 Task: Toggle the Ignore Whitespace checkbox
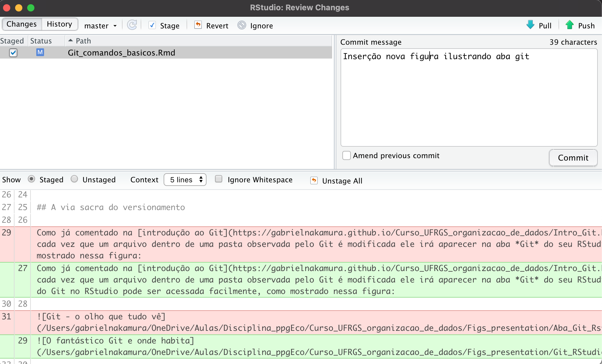(x=219, y=179)
